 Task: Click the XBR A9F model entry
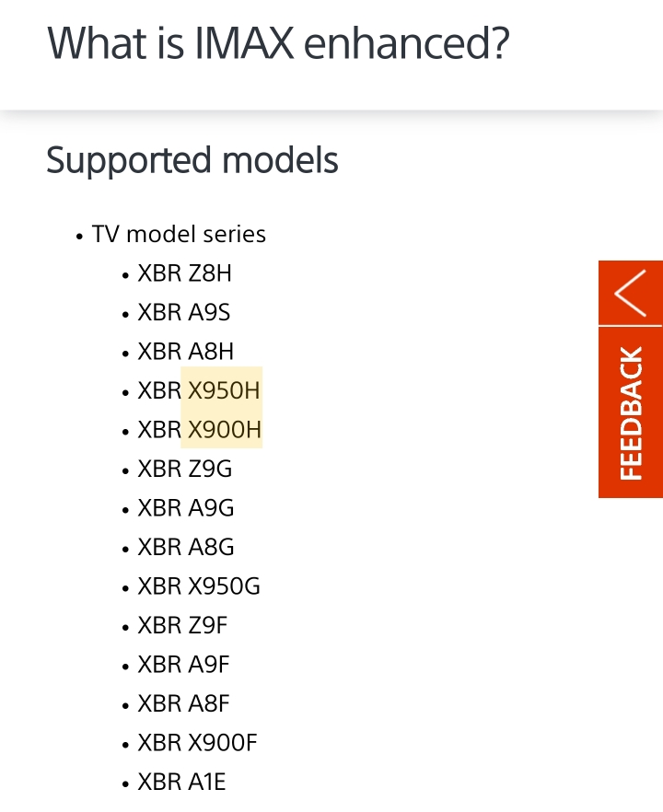coord(183,665)
